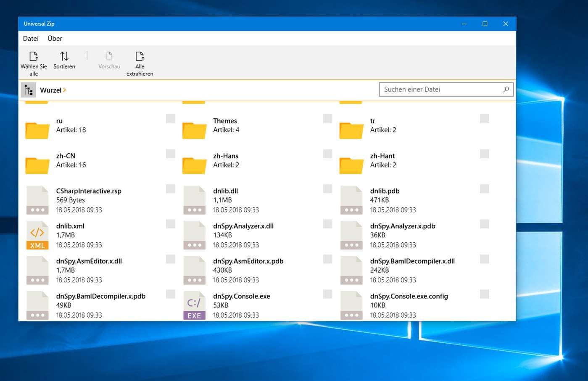The height and width of the screenshot is (381, 588).
Task: Select the Themes folder icon
Action: tap(194, 130)
